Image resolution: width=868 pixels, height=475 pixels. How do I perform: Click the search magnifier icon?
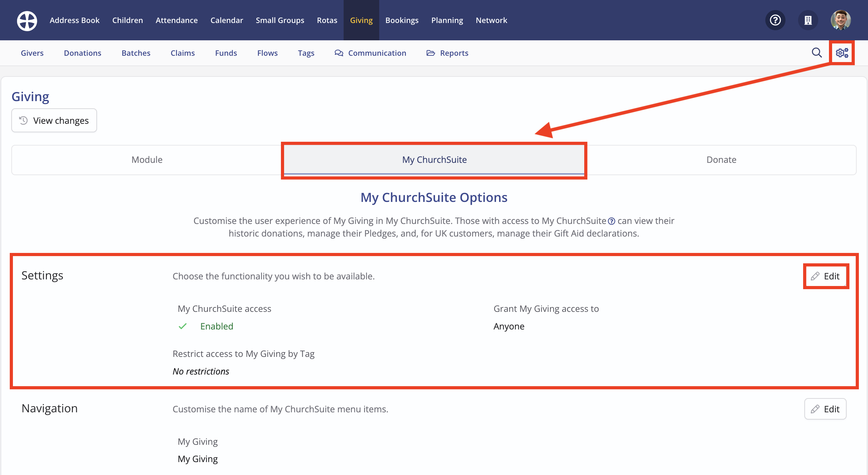click(x=816, y=53)
